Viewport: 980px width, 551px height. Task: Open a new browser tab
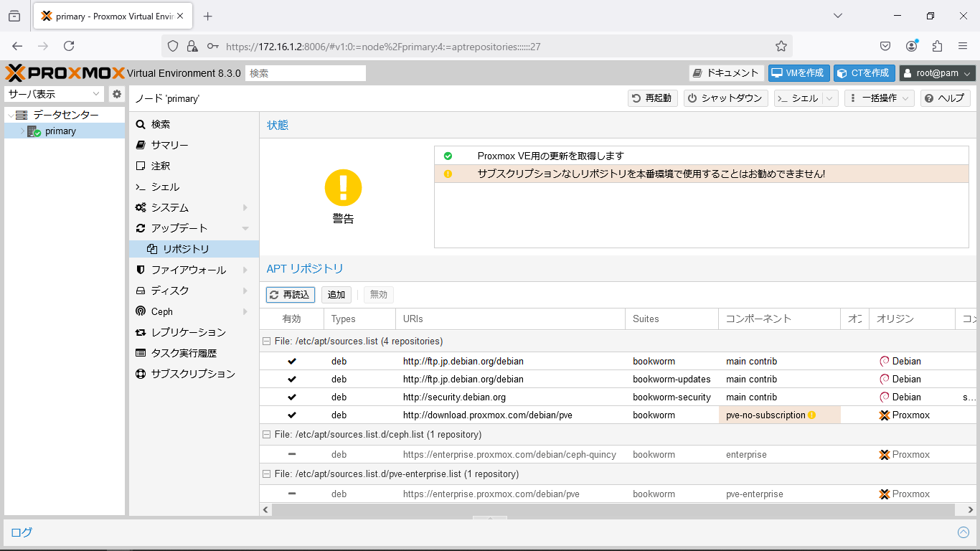coord(208,16)
